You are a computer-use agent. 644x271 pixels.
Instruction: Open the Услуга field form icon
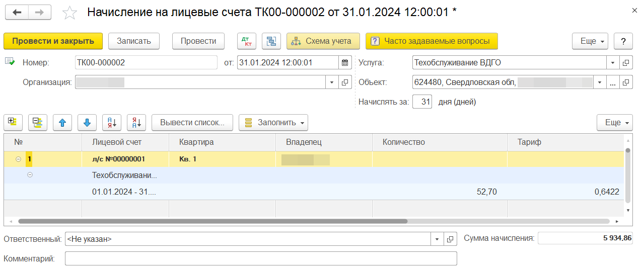[626, 63]
